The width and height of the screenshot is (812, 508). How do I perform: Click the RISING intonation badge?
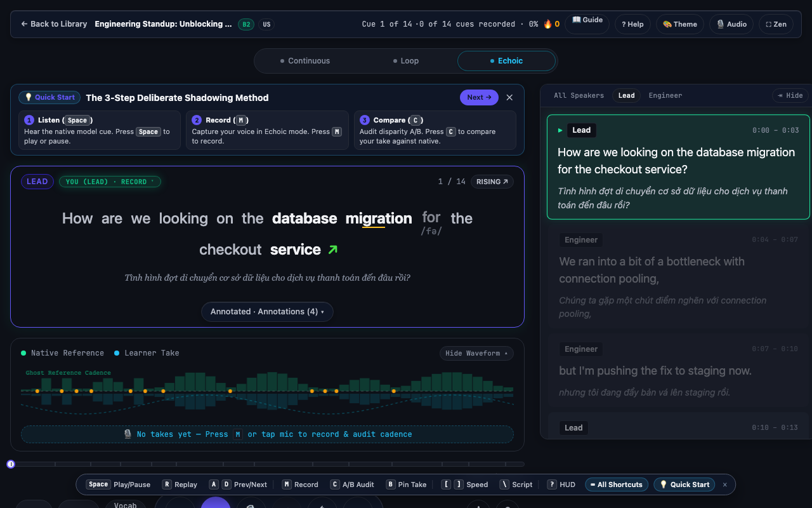coord(492,182)
